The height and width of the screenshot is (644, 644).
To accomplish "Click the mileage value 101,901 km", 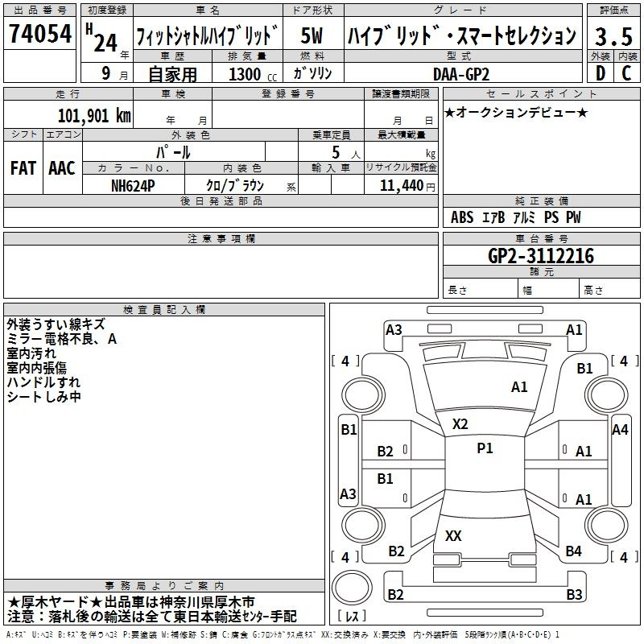I will pyautogui.click(x=94, y=115).
